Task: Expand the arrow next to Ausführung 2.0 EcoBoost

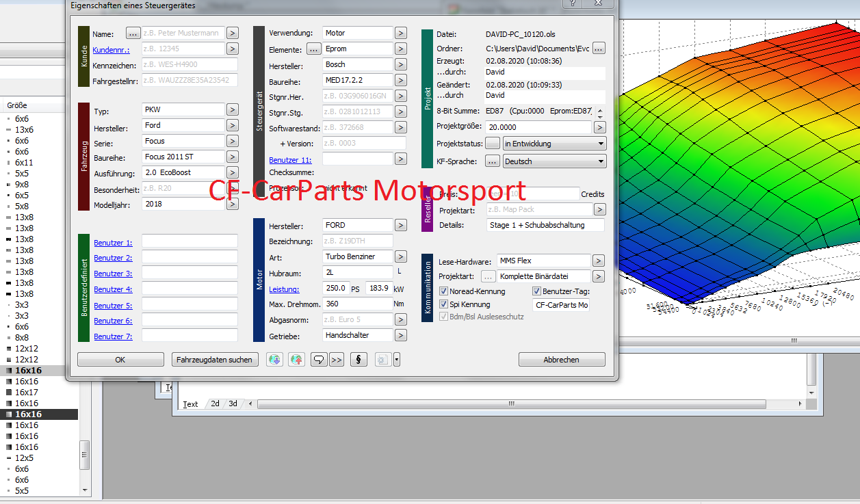Action: click(x=233, y=172)
